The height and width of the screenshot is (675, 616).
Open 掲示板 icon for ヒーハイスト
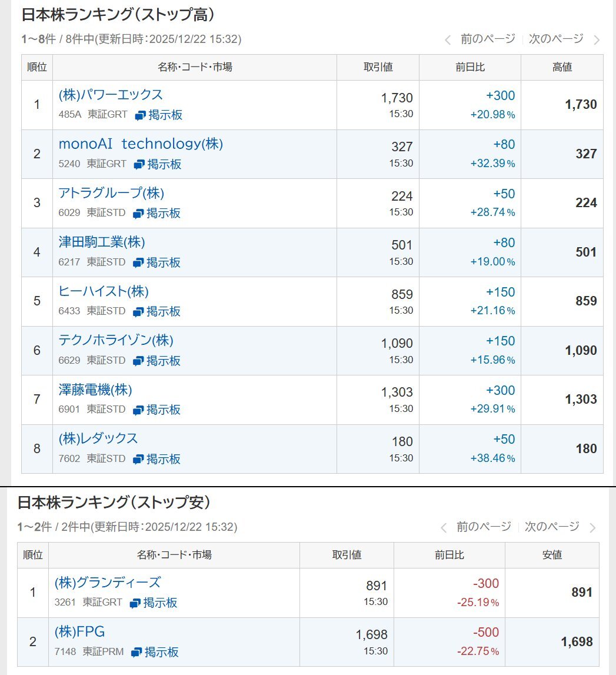pos(138,311)
